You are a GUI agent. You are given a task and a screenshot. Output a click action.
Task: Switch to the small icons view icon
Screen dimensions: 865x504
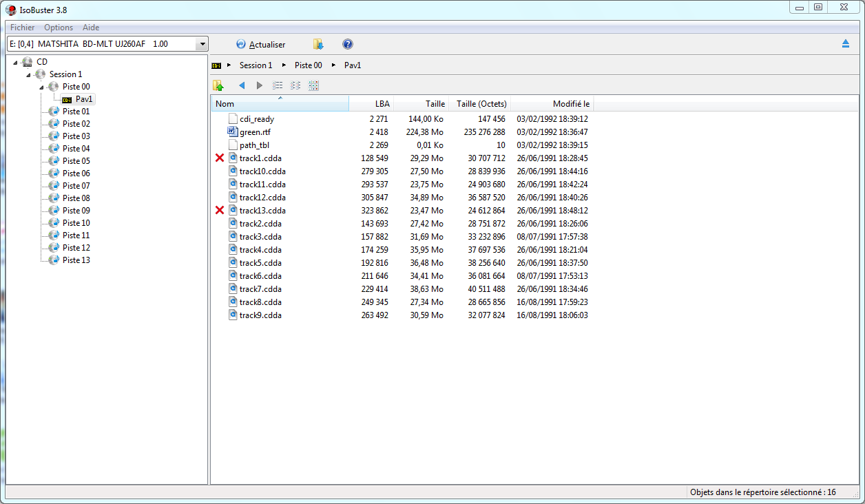pos(295,85)
